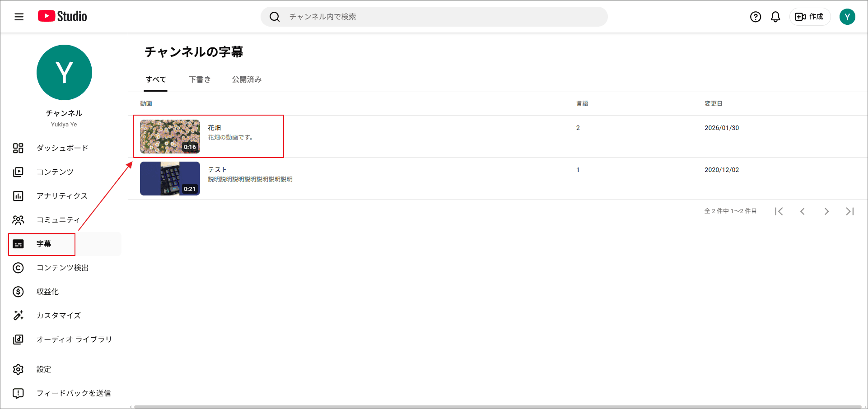Image resolution: width=868 pixels, height=409 pixels.
Task: Open the オーディオ ライブラリ
Action: 74,339
